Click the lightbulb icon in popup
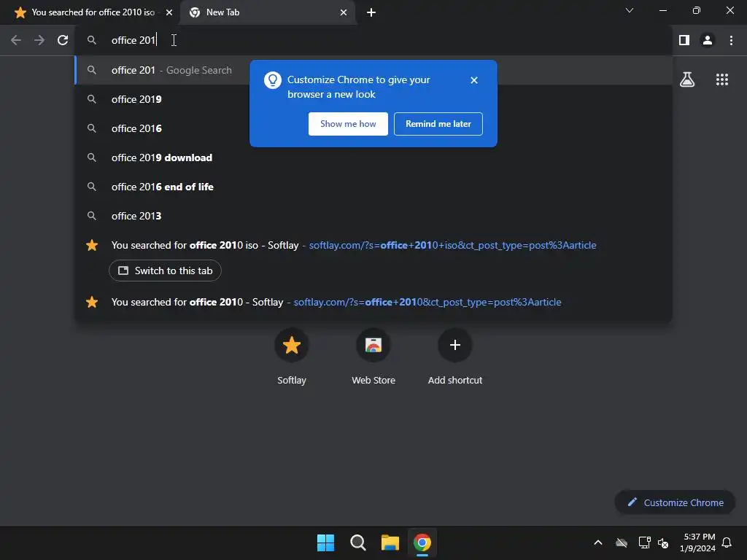Viewport: 747px width, 560px height. coord(273,80)
